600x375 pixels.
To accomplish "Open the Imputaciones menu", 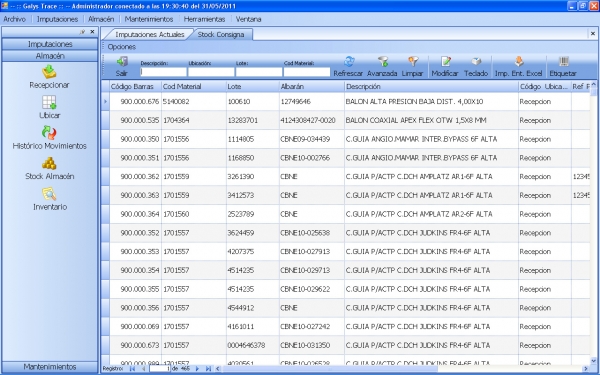I will [x=57, y=19].
